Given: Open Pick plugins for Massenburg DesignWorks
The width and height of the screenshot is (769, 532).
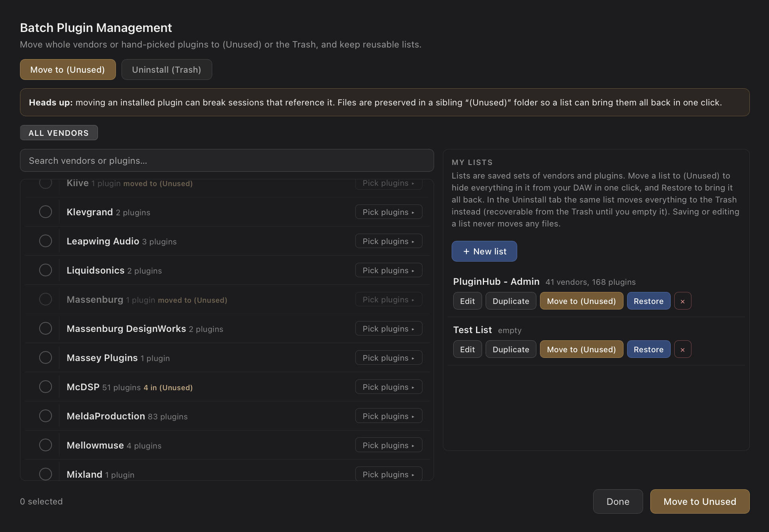Looking at the screenshot, I should pos(388,329).
